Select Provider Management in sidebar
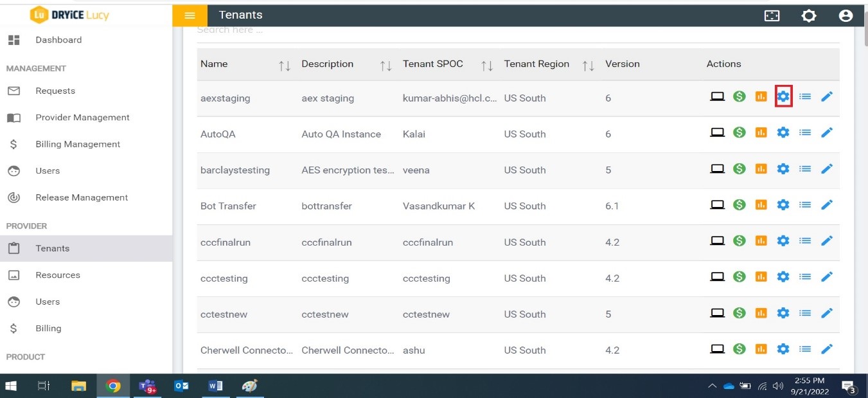Viewport: 868px width, 398px height. (82, 118)
